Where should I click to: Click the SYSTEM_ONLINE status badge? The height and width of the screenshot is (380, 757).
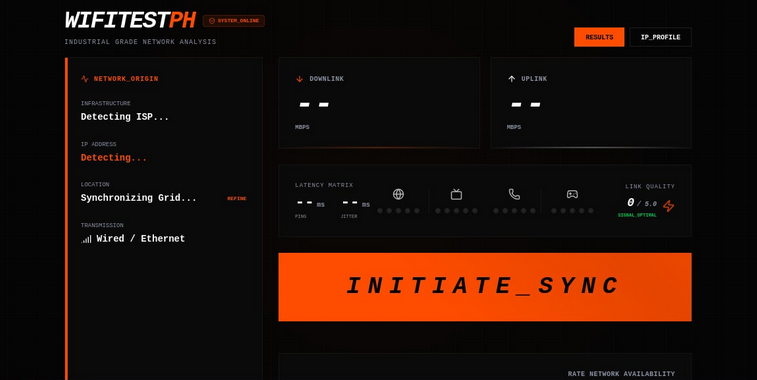234,21
